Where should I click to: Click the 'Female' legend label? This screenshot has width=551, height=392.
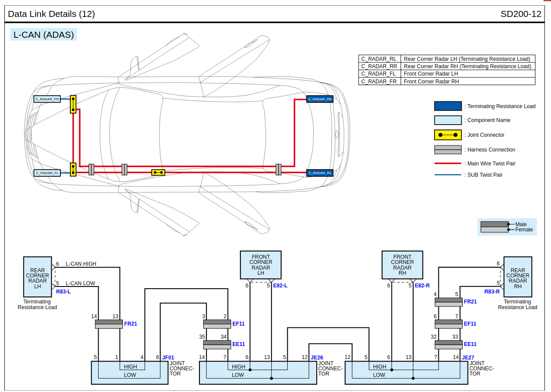pyautogui.click(x=524, y=230)
